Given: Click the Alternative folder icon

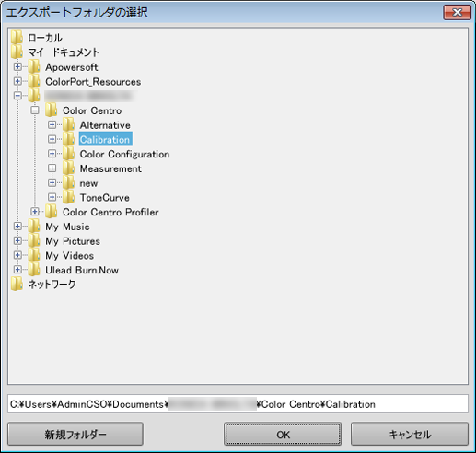Looking at the screenshot, I should click(x=68, y=124).
